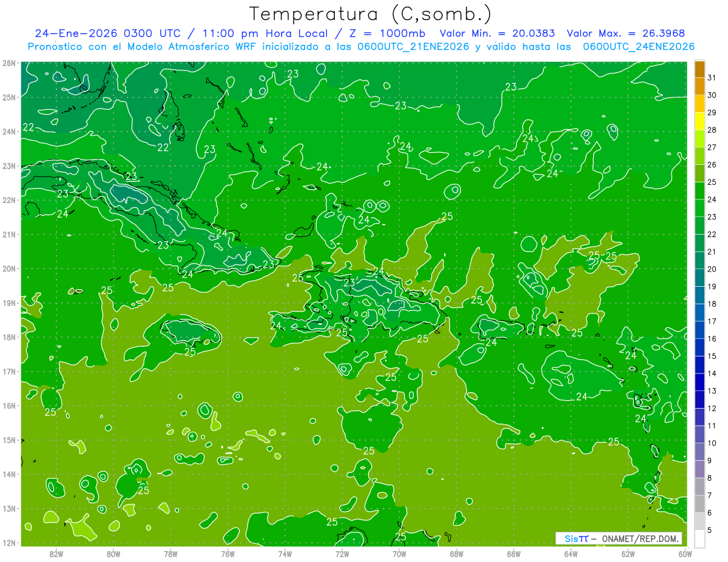This screenshot has height=562, width=728.
Task: Click the '17N' latitude axis label
Action: click(8, 371)
